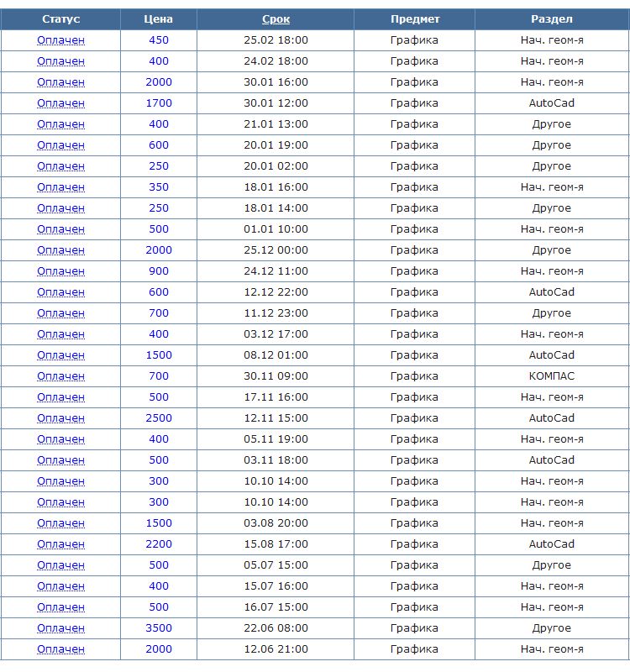Click Оплачен status for 30.01 16:00 order
Screen dimensions: 630x672
[60, 82]
